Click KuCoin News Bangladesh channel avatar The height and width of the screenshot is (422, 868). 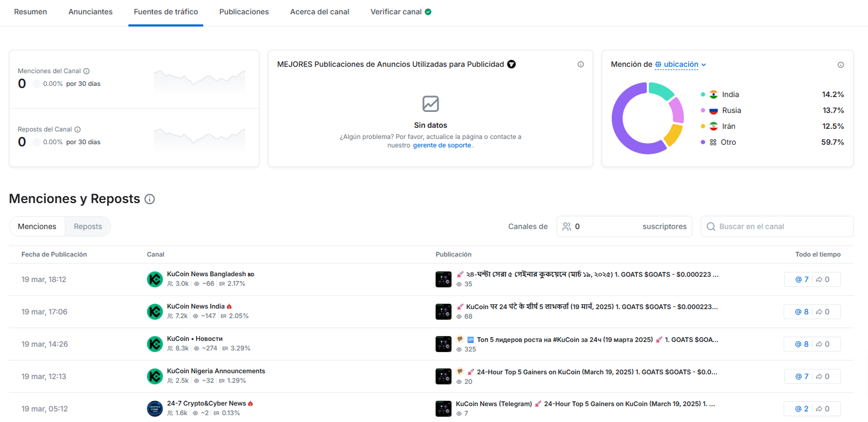click(155, 279)
